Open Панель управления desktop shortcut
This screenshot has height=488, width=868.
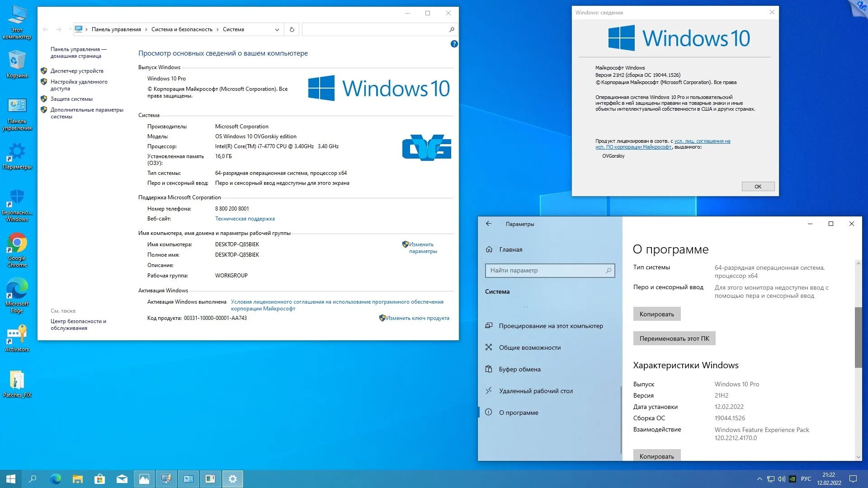click(17, 114)
